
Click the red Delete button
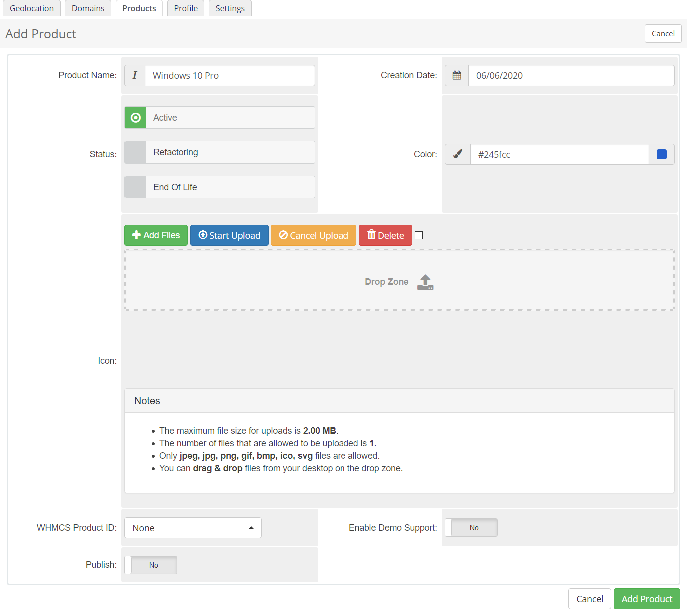(x=385, y=235)
